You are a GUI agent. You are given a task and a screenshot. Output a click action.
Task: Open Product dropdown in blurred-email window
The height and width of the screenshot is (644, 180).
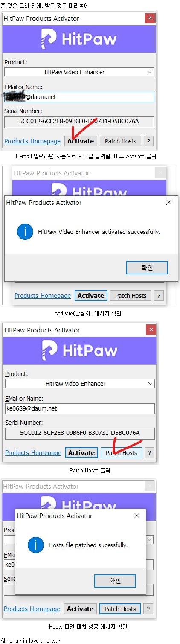coord(79,72)
